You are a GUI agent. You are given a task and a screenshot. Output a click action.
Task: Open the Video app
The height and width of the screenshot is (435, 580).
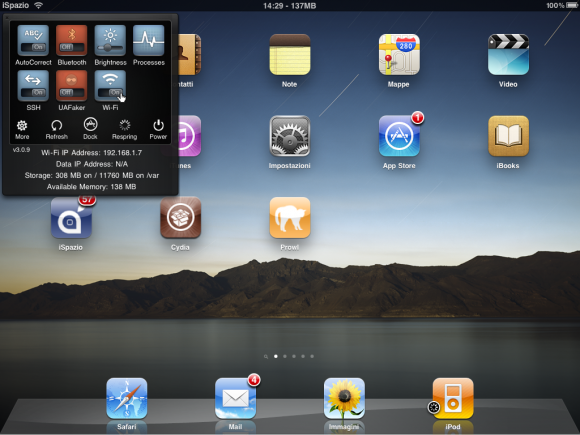508,54
